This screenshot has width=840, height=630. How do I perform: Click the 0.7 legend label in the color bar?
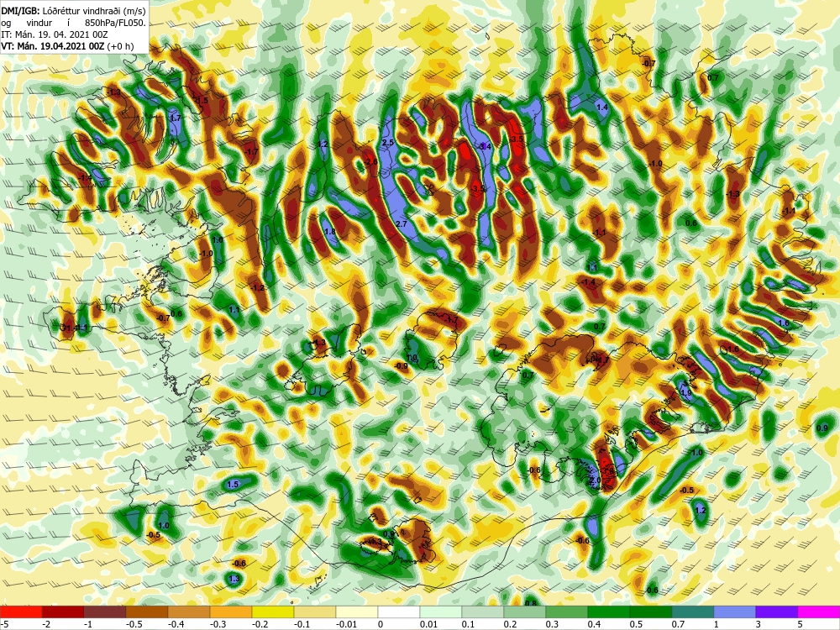(678, 624)
